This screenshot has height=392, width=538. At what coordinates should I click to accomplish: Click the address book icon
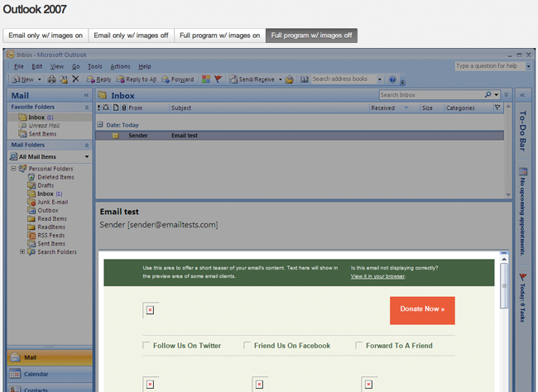point(305,79)
